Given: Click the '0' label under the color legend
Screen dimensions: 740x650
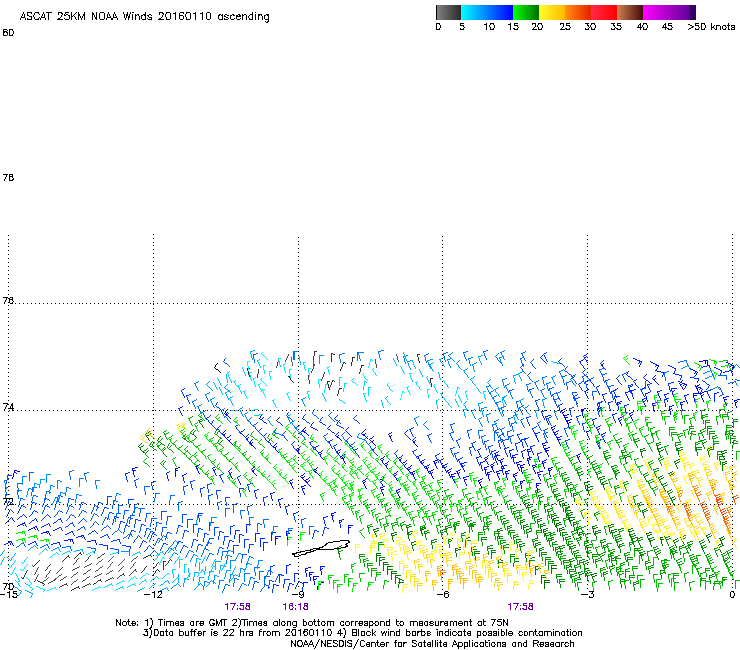Looking at the screenshot, I should 438,27.
